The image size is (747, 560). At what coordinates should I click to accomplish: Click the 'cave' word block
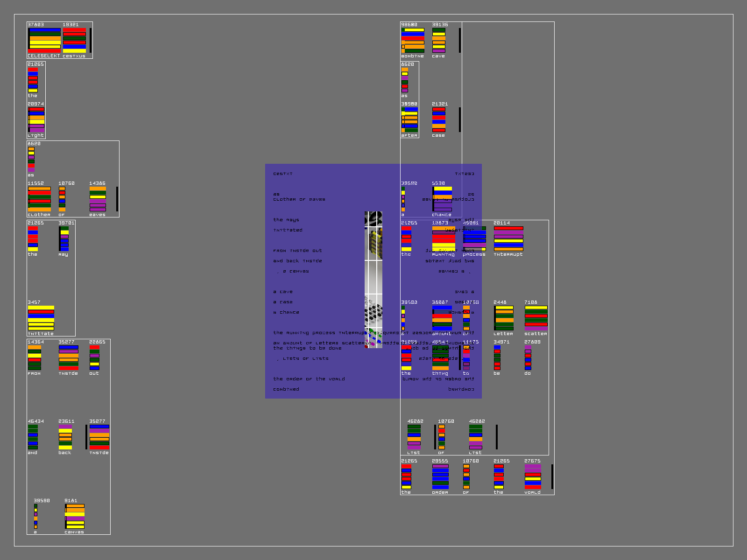438,41
